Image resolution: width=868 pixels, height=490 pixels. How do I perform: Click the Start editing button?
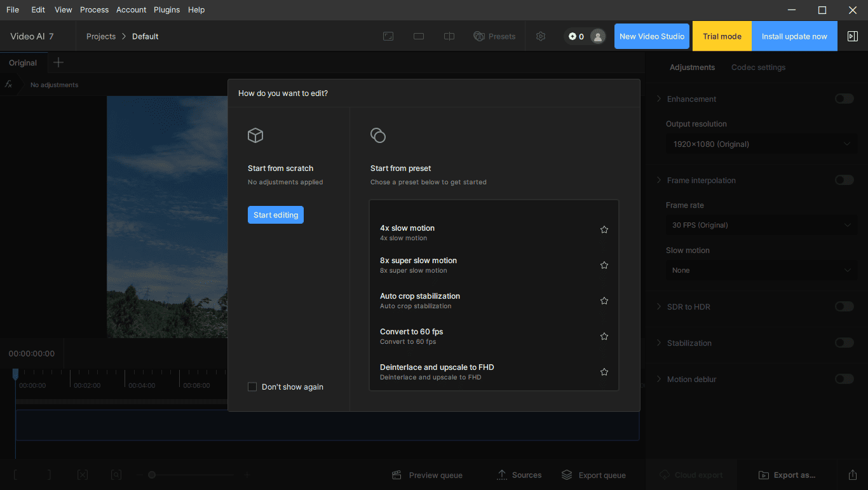(x=276, y=215)
